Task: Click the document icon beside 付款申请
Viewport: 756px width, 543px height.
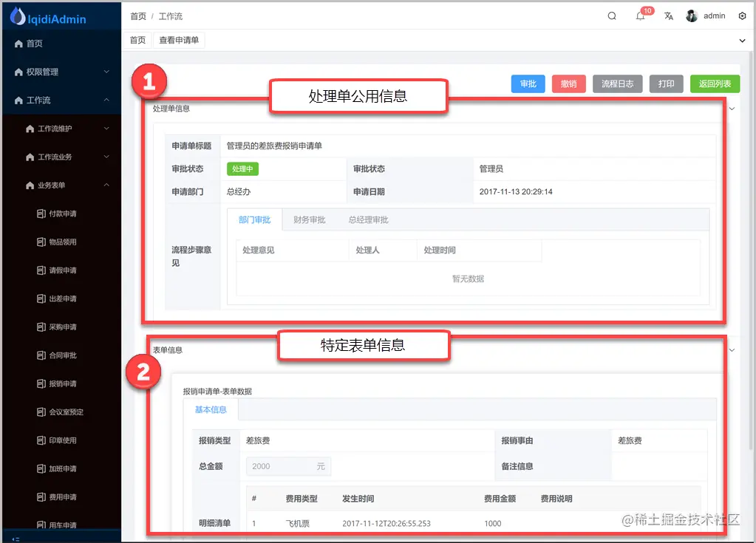Action: pos(41,214)
